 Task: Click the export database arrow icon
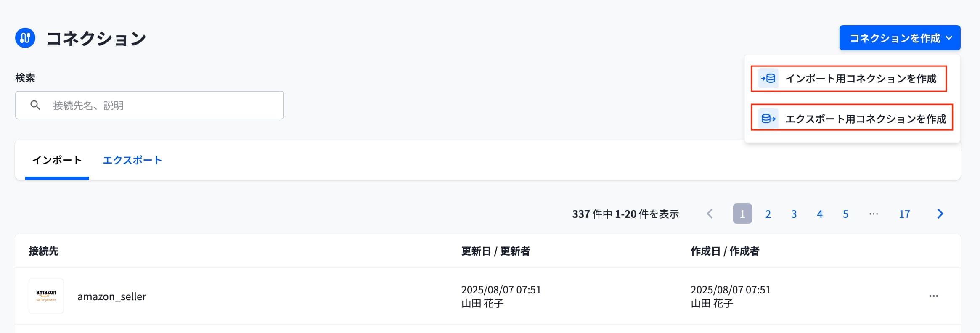pyautogui.click(x=768, y=119)
